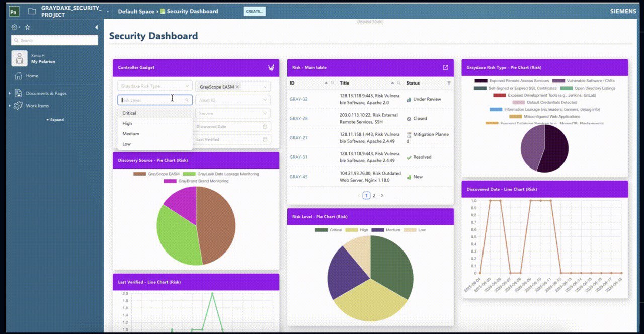Screen dimensions: 644x334
Task: Remove the GrayScope EASM tag
Action: click(x=237, y=87)
